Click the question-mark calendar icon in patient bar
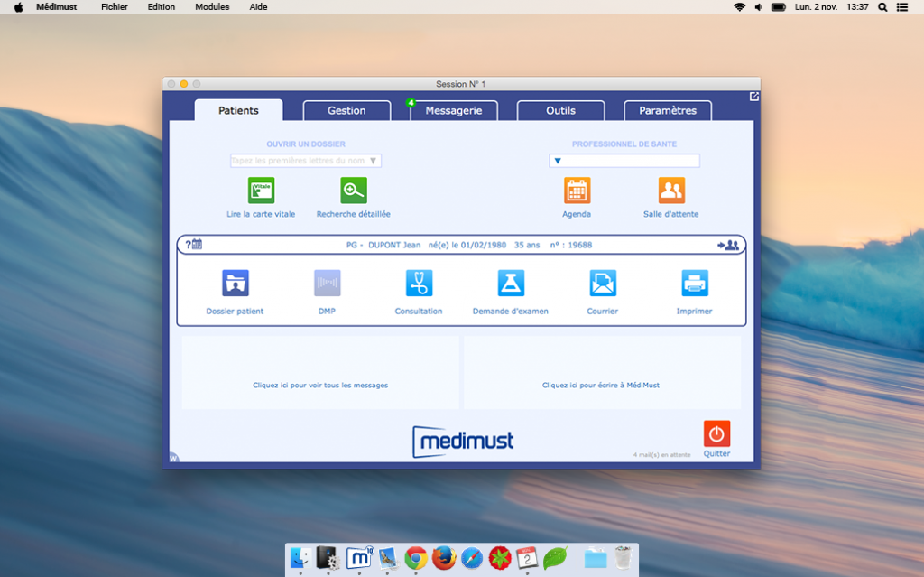This screenshot has width=924, height=577. click(x=194, y=244)
